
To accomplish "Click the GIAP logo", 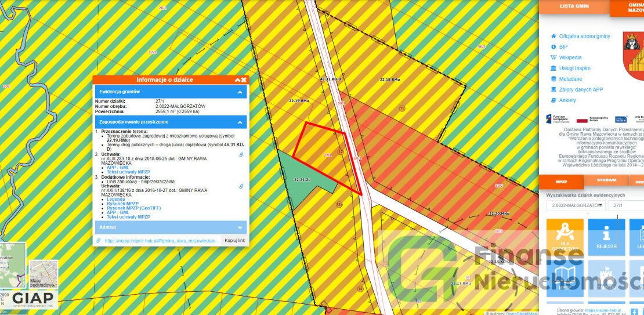I will (x=33, y=298).
